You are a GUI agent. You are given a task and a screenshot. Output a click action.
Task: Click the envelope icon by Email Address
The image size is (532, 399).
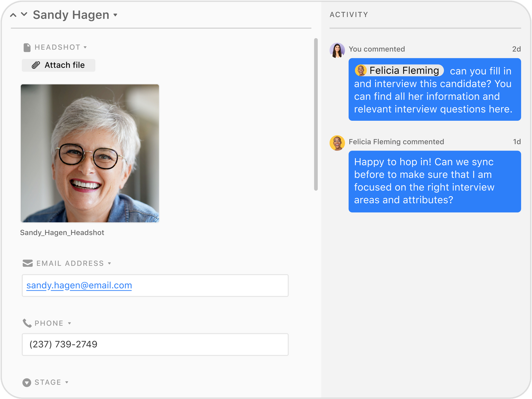point(28,263)
